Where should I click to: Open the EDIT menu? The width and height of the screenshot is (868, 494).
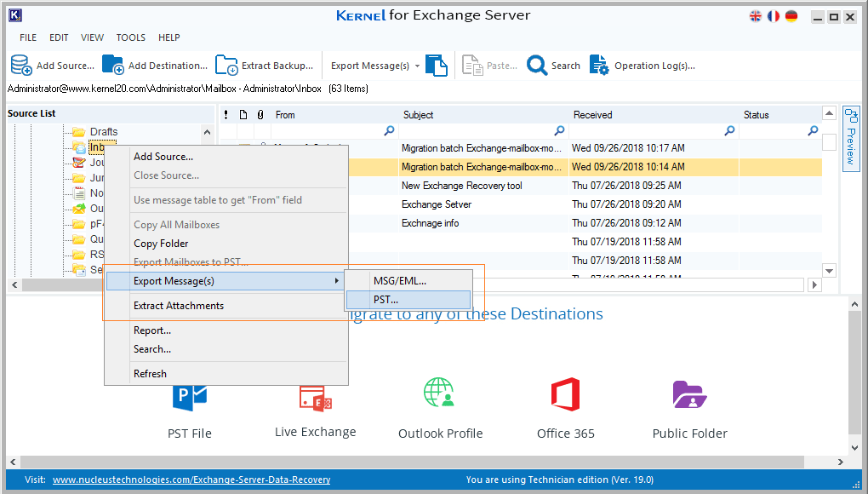coord(59,37)
